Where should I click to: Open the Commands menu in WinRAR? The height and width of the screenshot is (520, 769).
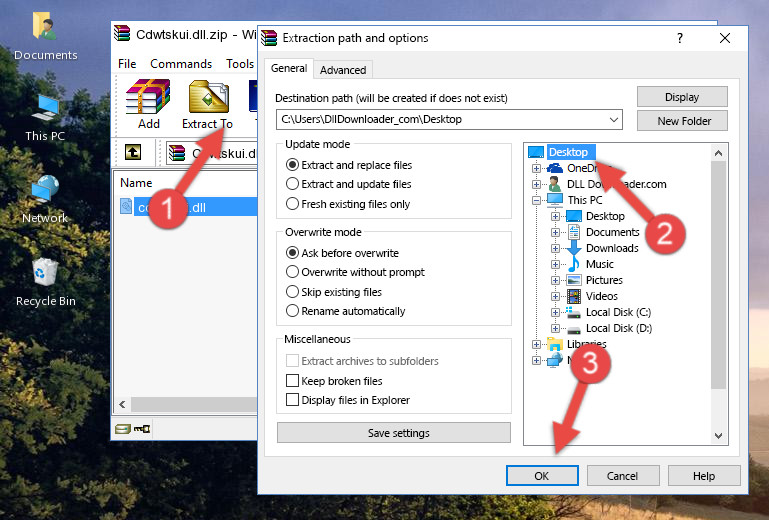181,64
